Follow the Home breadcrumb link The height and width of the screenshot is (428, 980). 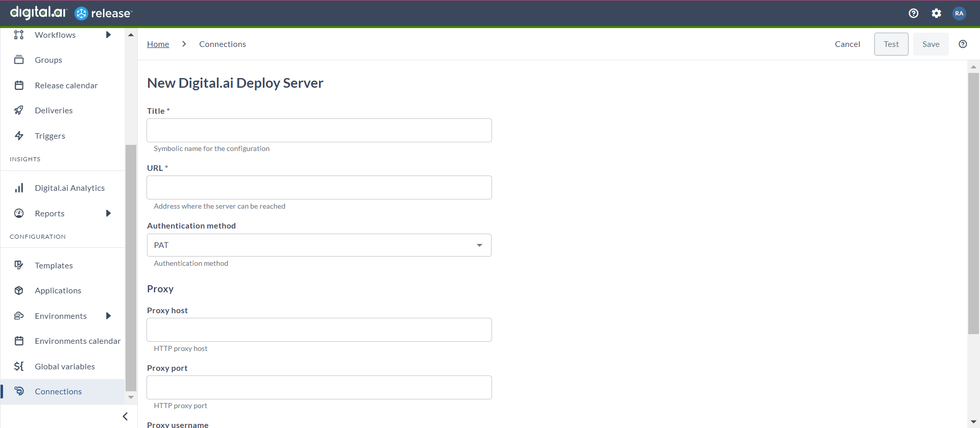click(x=158, y=44)
